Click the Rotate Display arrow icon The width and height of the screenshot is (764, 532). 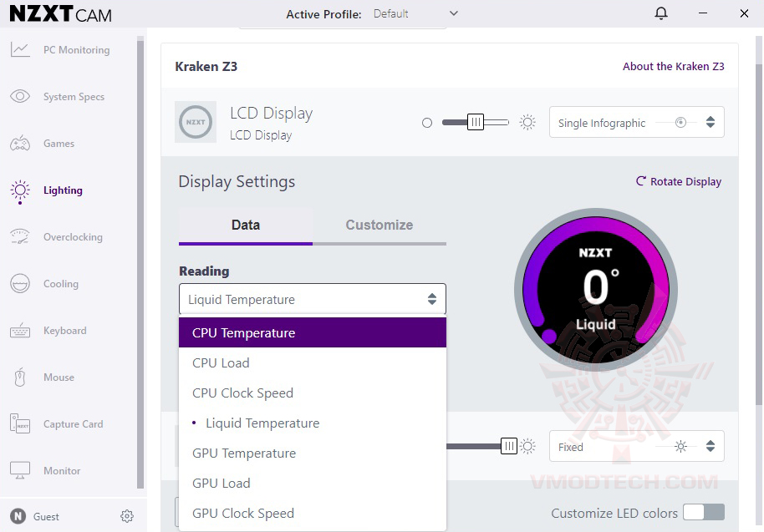pos(641,181)
